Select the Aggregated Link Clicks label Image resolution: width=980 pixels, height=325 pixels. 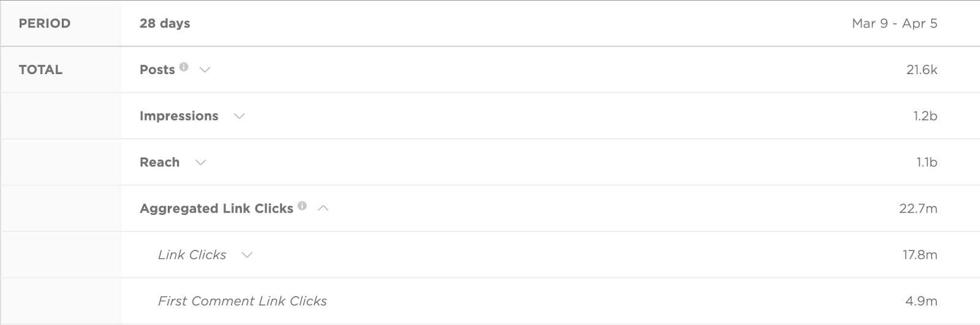coord(217,209)
